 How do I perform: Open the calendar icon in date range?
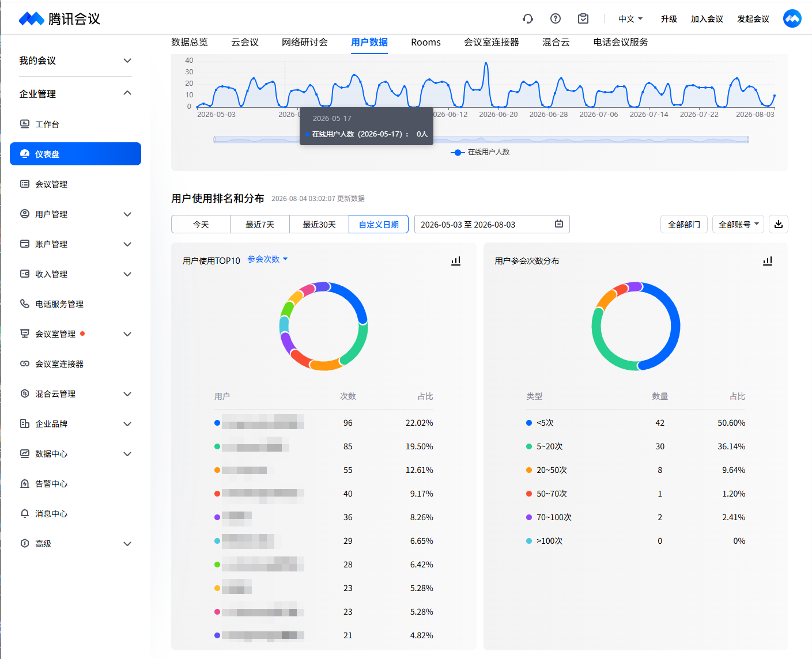559,224
